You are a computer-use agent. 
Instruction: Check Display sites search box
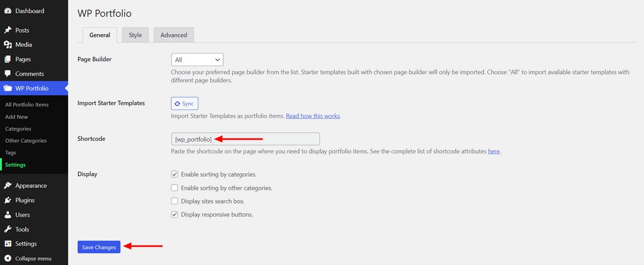[175, 201]
